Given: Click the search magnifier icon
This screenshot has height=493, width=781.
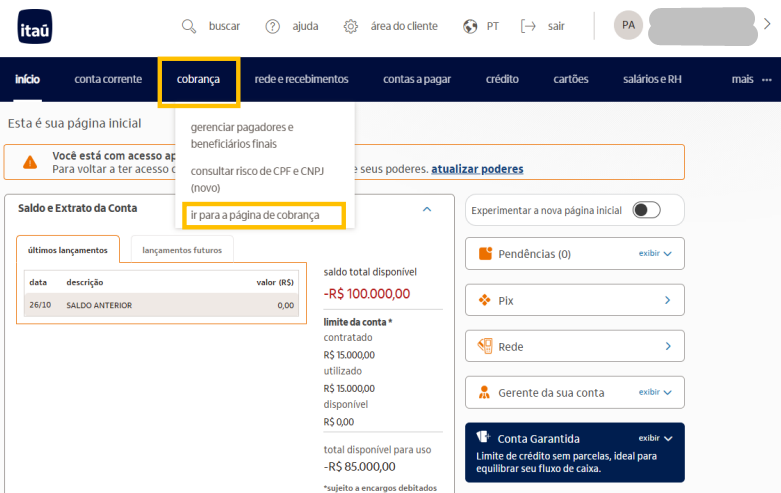Looking at the screenshot, I should (189, 26).
